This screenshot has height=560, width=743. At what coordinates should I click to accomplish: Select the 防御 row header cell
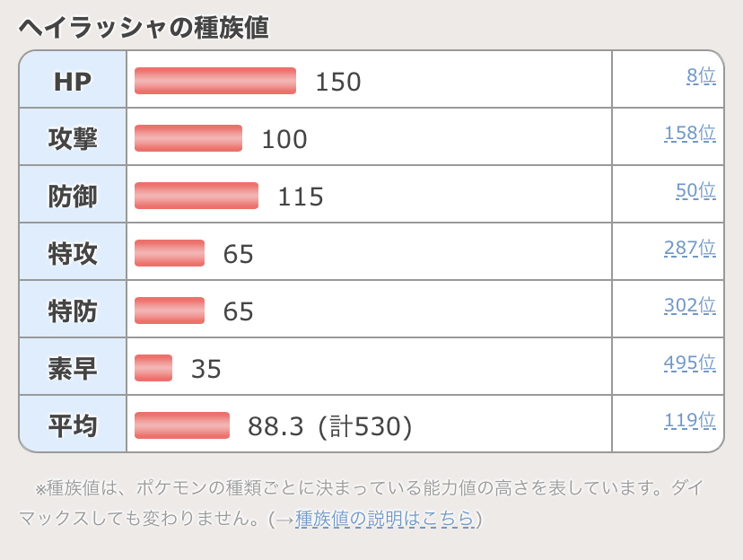tap(73, 194)
